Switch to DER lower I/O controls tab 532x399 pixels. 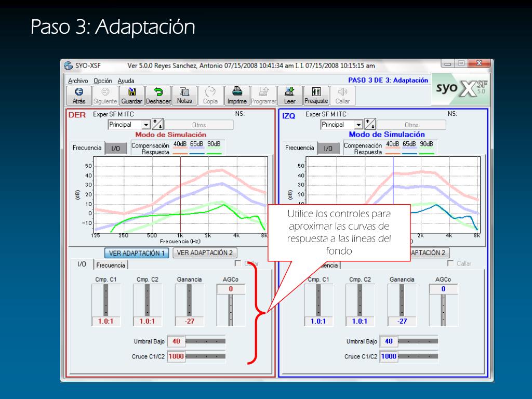[x=82, y=264]
